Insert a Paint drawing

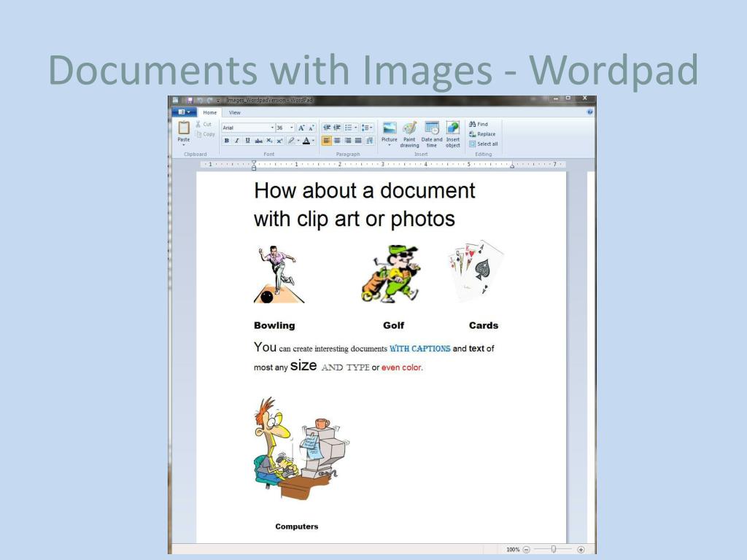tap(409, 134)
